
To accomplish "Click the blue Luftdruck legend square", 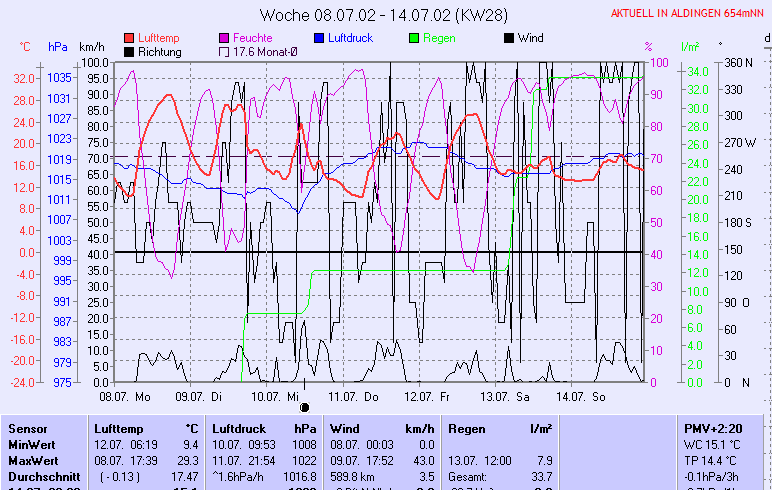I will 319,38.
